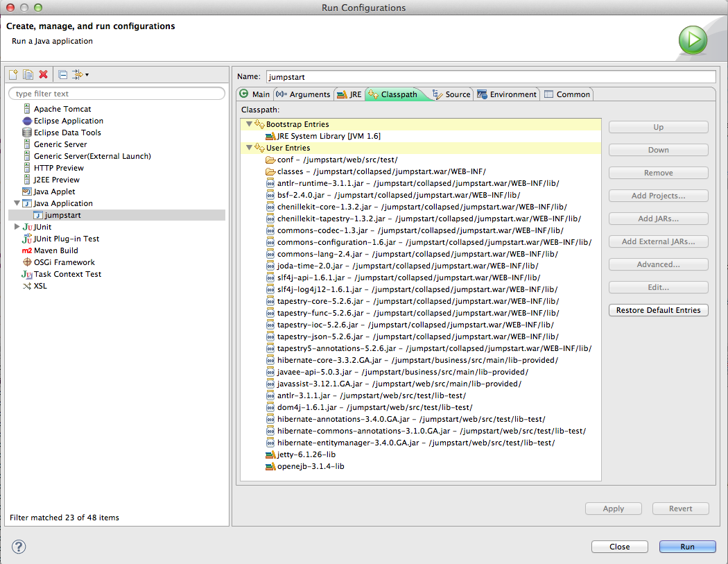Close the Run Configurations dialog
The width and height of the screenshot is (728, 564).
coord(619,547)
